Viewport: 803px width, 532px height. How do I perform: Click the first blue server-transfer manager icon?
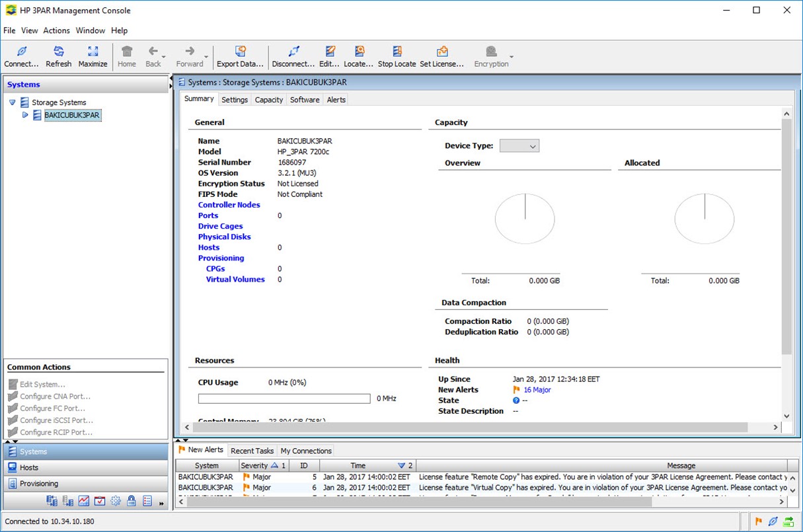[x=52, y=501]
